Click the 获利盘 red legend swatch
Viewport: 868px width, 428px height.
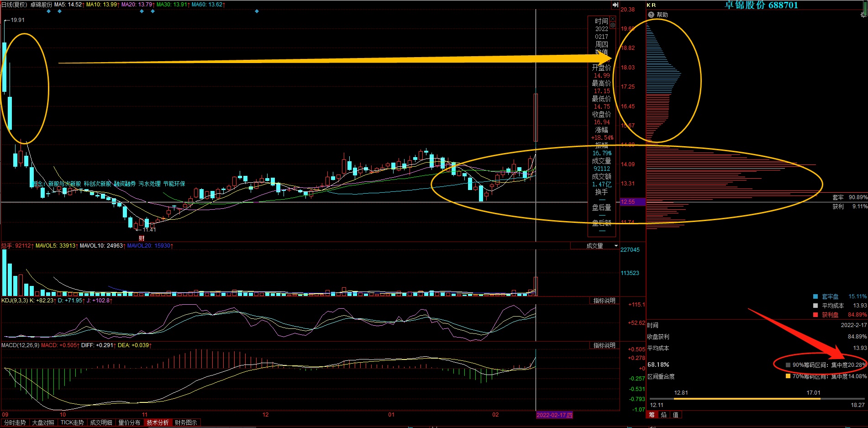[815, 315]
